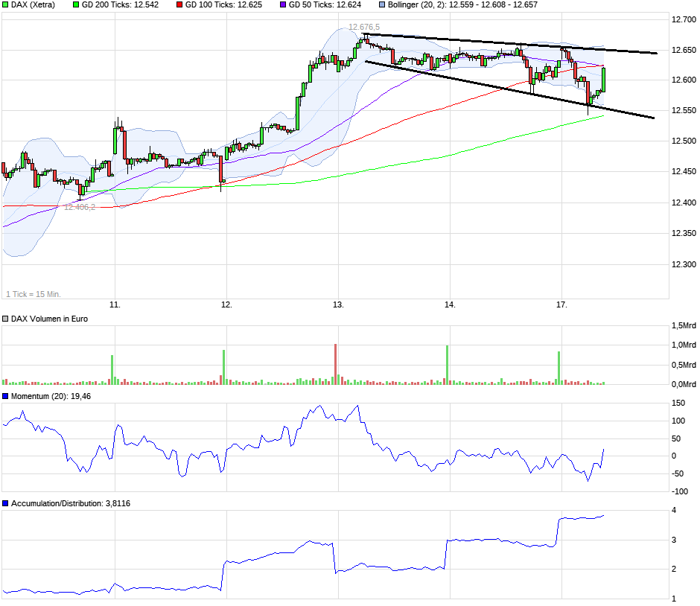Click the 'DAX (Xetra)' legend label
700x606 pixels.
[33, 5]
